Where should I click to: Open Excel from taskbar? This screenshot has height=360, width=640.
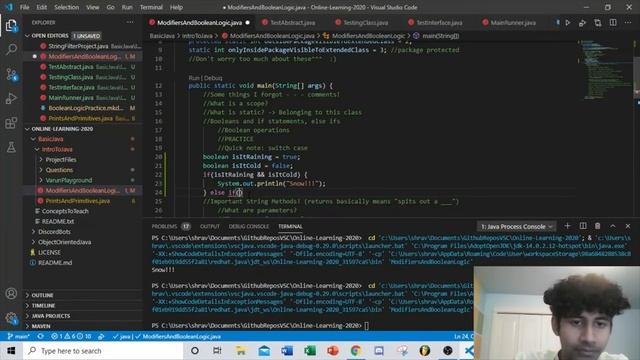click(x=310, y=351)
